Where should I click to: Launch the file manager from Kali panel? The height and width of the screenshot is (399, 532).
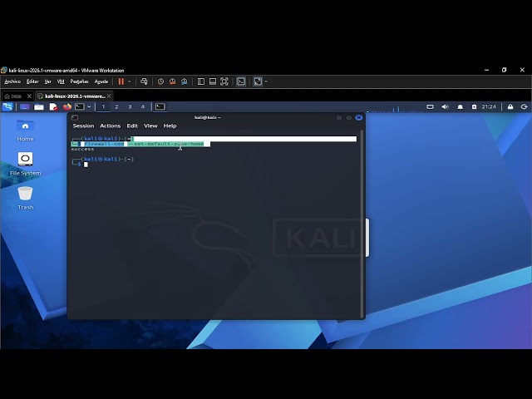[x=39, y=107]
